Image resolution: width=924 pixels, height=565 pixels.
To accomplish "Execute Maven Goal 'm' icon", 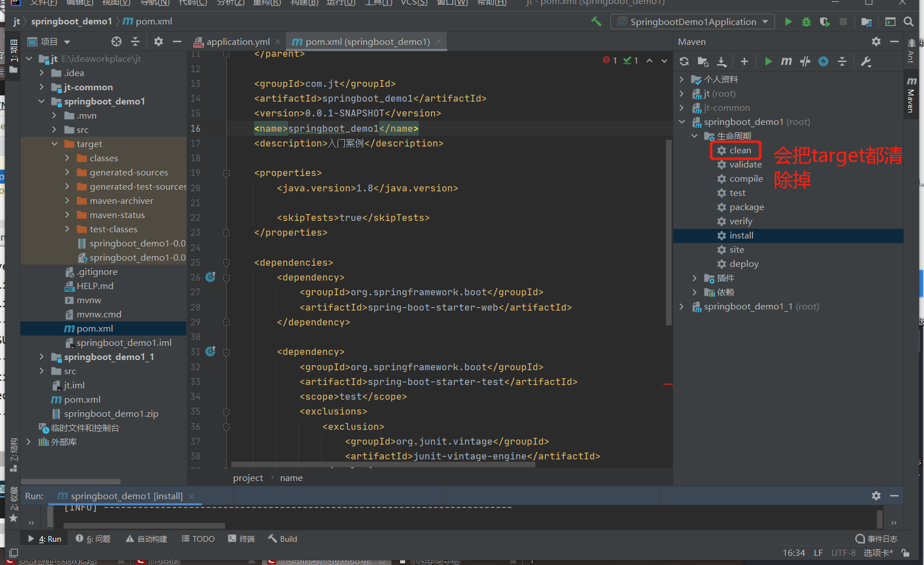I will 786,61.
